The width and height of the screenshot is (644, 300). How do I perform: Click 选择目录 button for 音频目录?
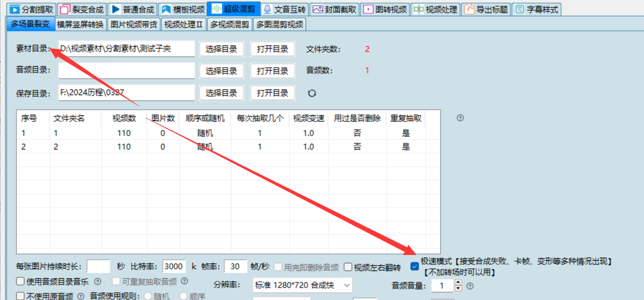point(221,71)
